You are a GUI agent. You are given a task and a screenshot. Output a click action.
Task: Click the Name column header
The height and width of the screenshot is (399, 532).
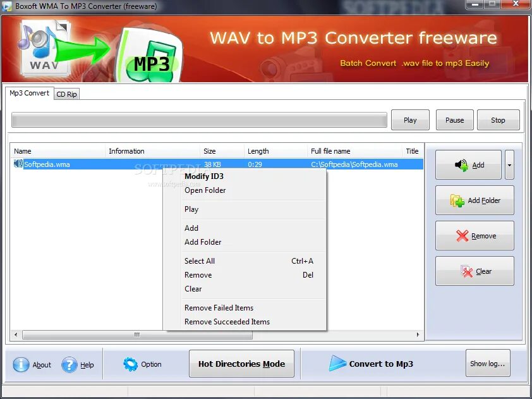57,151
